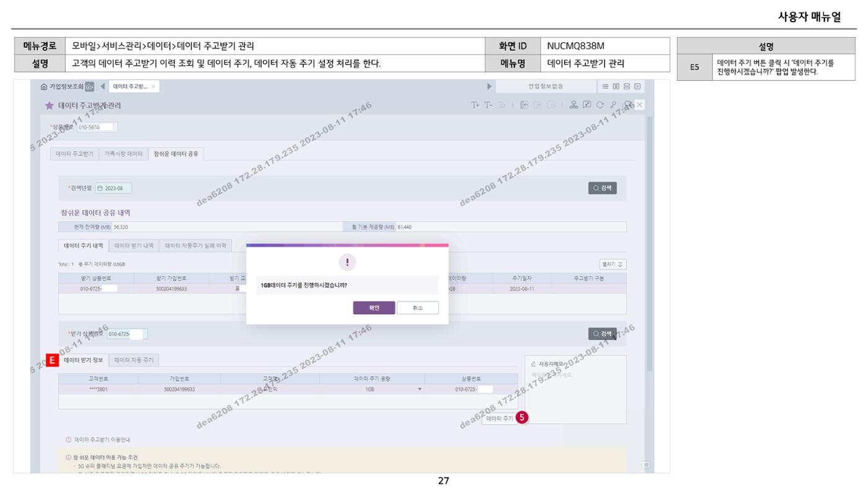868x489 pixels.
Task: Close the 데이터 주고받... page tab
Action: 153,86
